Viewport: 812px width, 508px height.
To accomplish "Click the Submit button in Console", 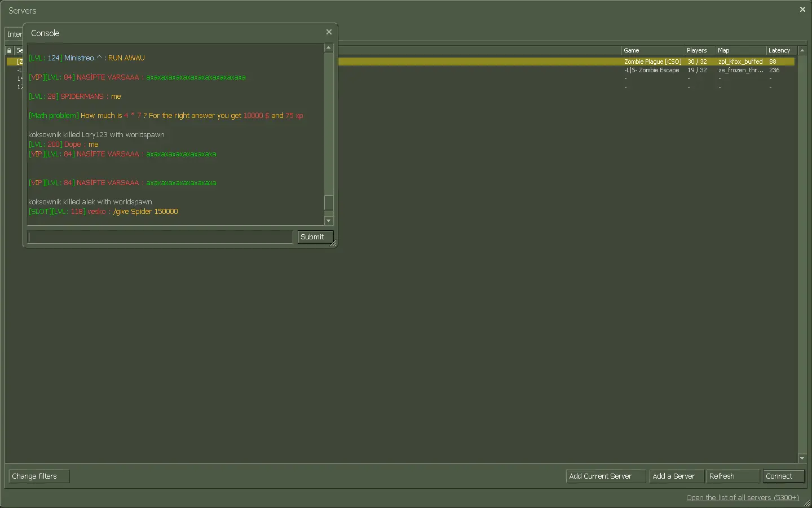I will pos(315,237).
